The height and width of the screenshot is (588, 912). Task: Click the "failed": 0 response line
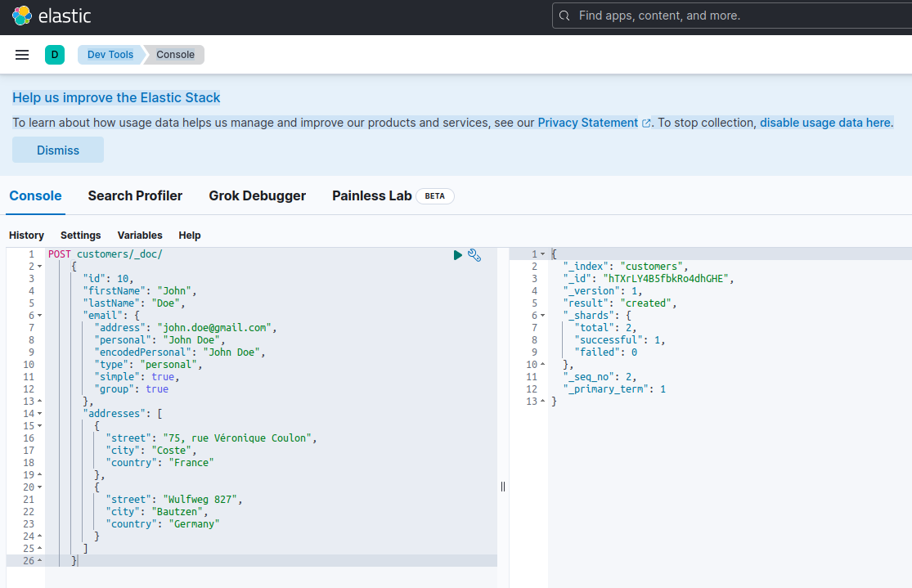tap(605, 352)
